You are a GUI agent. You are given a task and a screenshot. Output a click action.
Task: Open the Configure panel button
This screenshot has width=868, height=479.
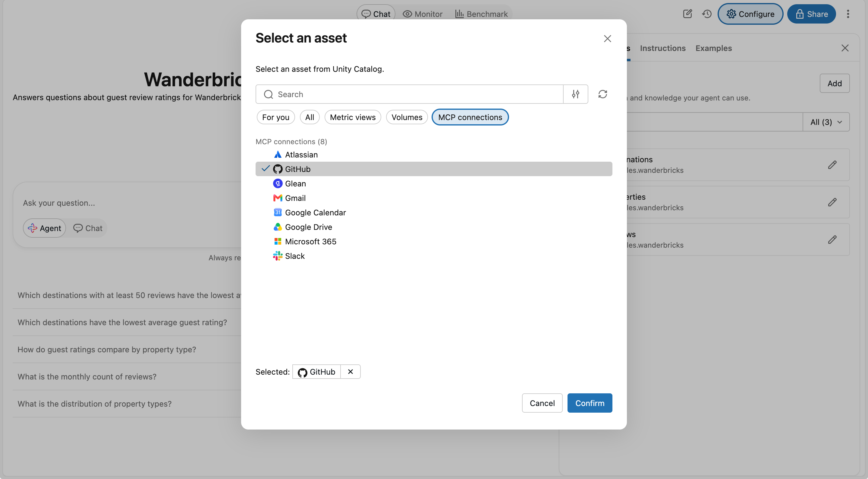[750, 14]
